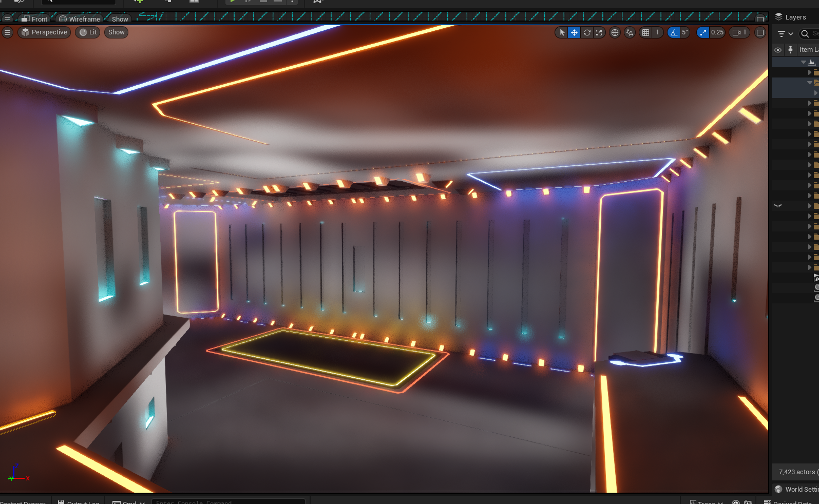Viewport: 819px width, 504px height.
Task: Toggle grid snapping in viewport toolbar
Action: point(645,32)
